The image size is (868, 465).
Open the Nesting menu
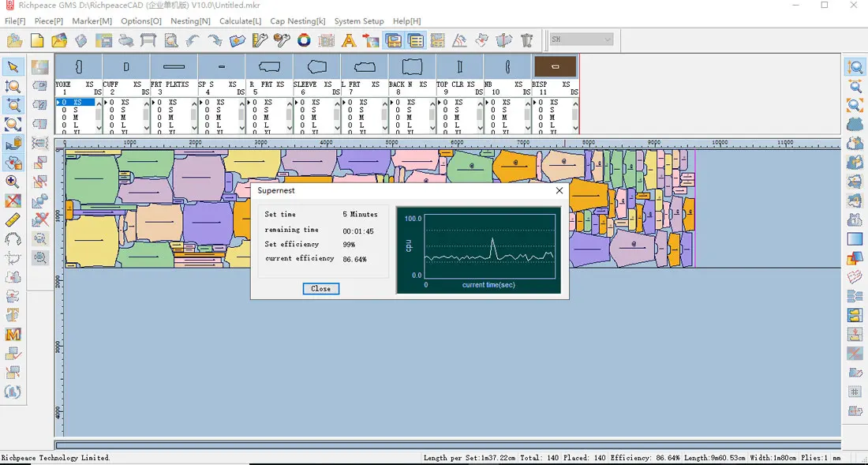[x=189, y=21]
